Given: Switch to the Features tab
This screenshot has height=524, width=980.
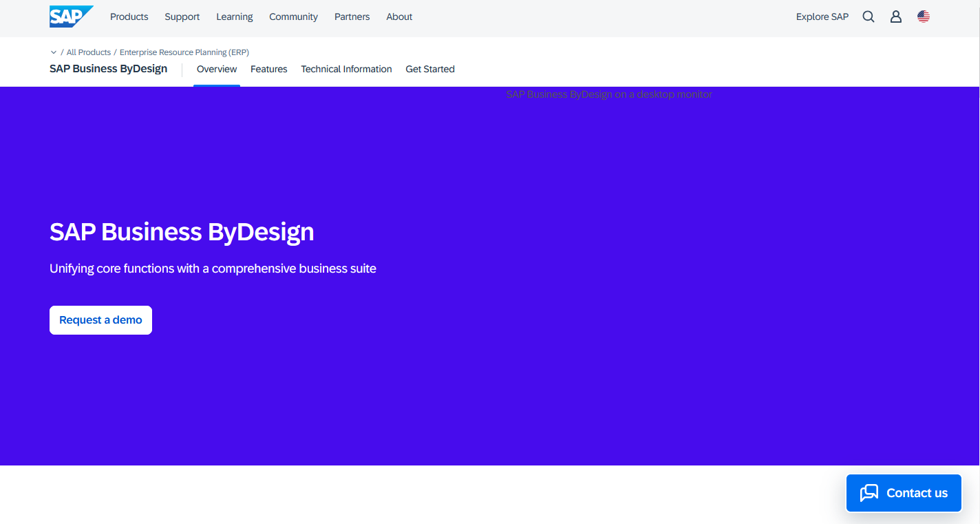Looking at the screenshot, I should (268, 69).
